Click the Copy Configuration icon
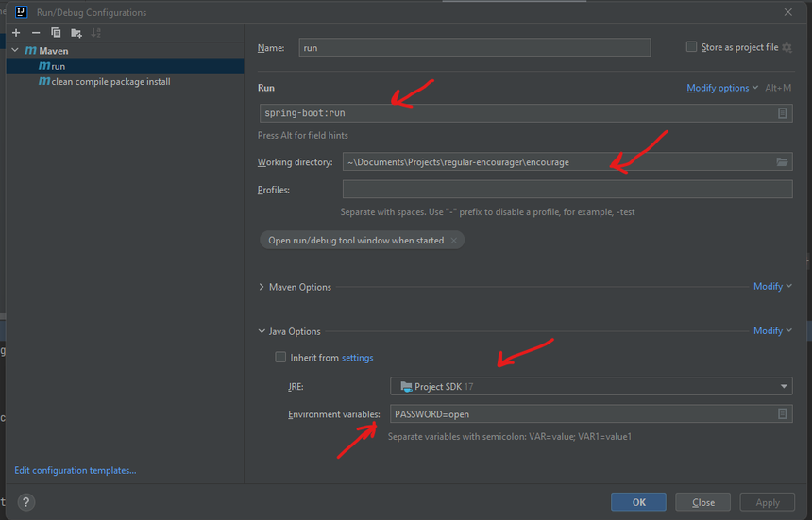This screenshot has width=812, height=520. (x=56, y=33)
